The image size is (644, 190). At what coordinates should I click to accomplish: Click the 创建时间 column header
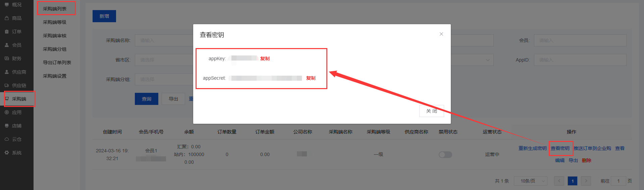[x=112, y=132]
